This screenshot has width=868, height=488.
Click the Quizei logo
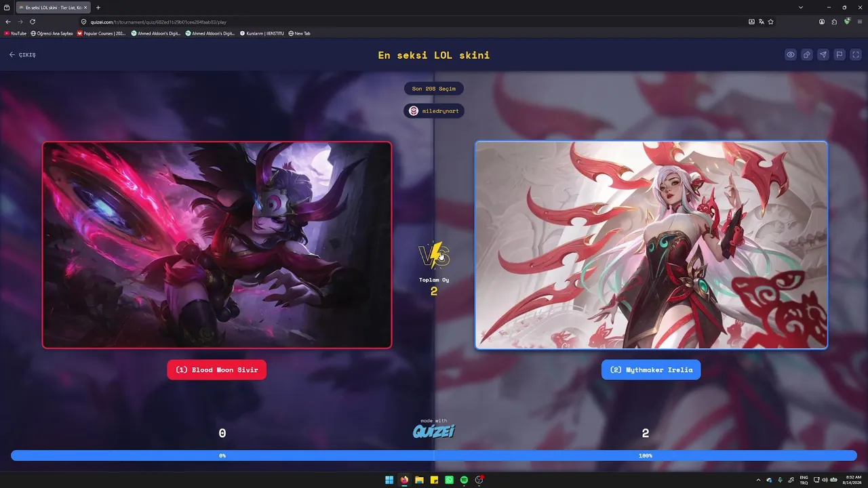point(434,430)
